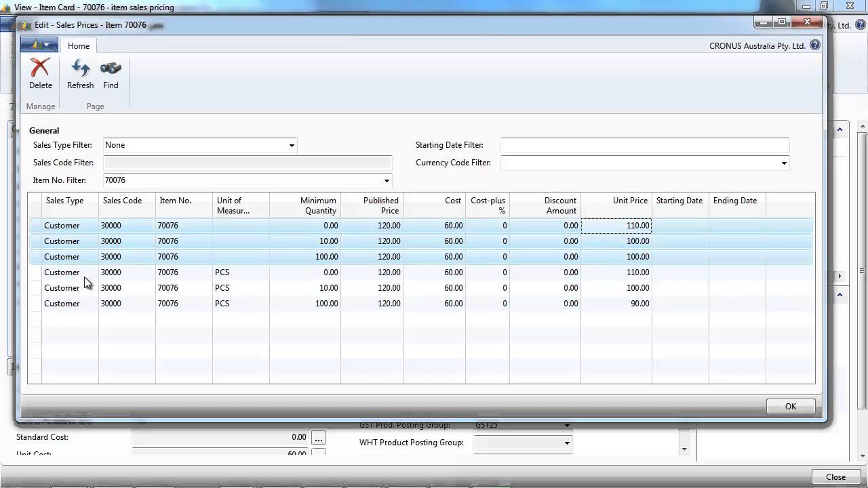Click the Item No. column header

tap(184, 205)
